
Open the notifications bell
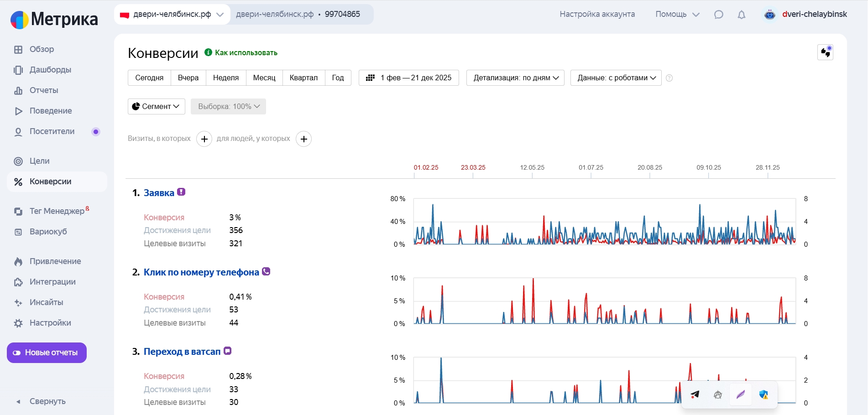742,15
